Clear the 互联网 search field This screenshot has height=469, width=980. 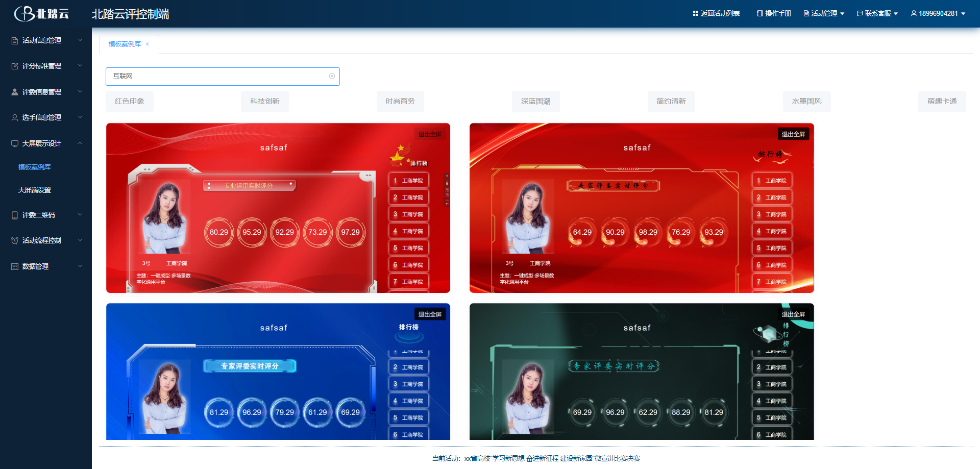click(x=332, y=76)
